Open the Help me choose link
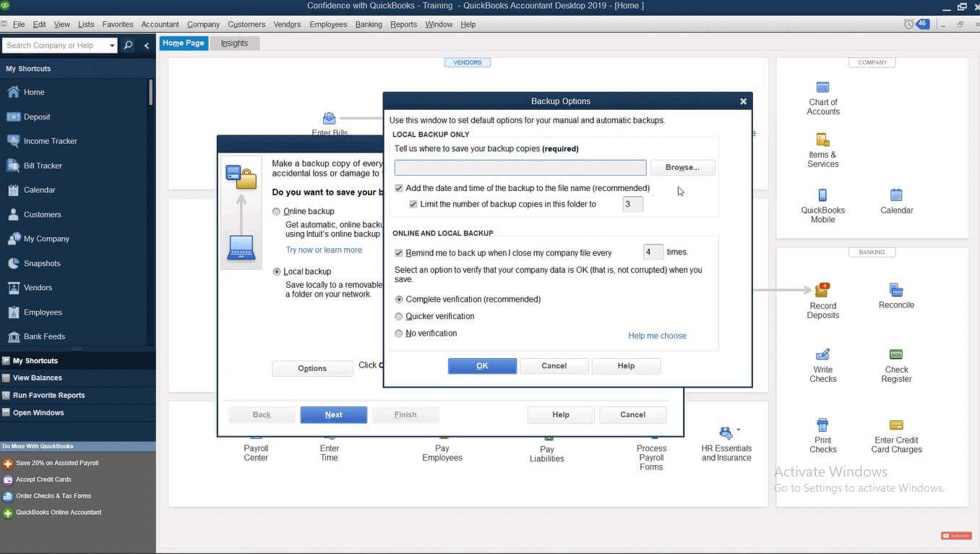Screen dimensions: 980x554 point(657,336)
